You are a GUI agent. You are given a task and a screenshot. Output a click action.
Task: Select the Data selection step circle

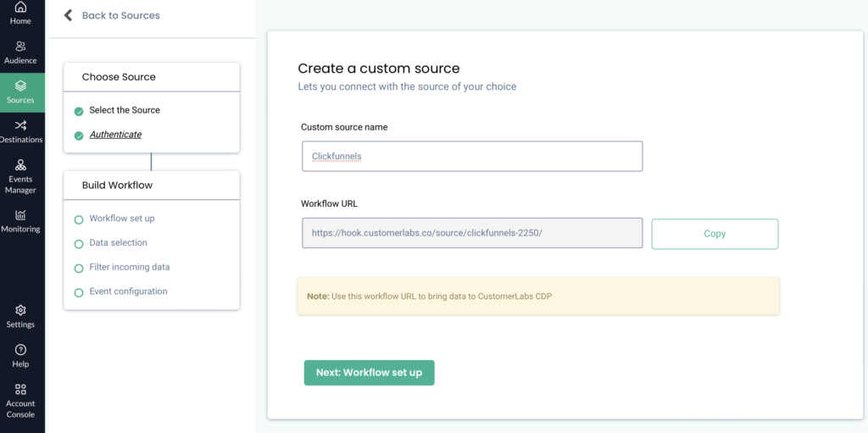click(79, 244)
